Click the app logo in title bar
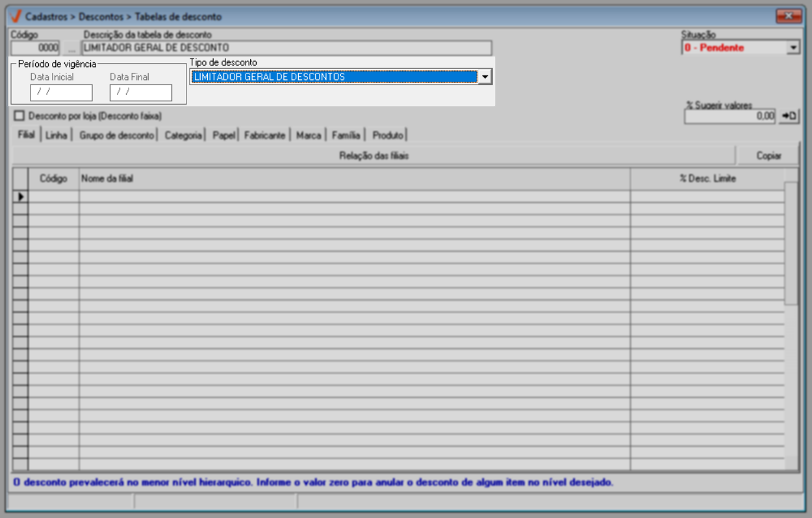 [x=17, y=16]
